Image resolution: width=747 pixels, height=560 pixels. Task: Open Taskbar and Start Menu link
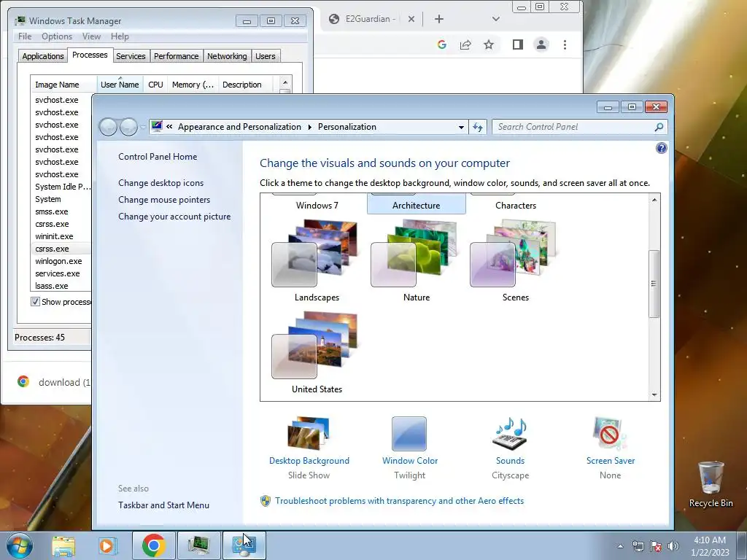pos(163,505)
